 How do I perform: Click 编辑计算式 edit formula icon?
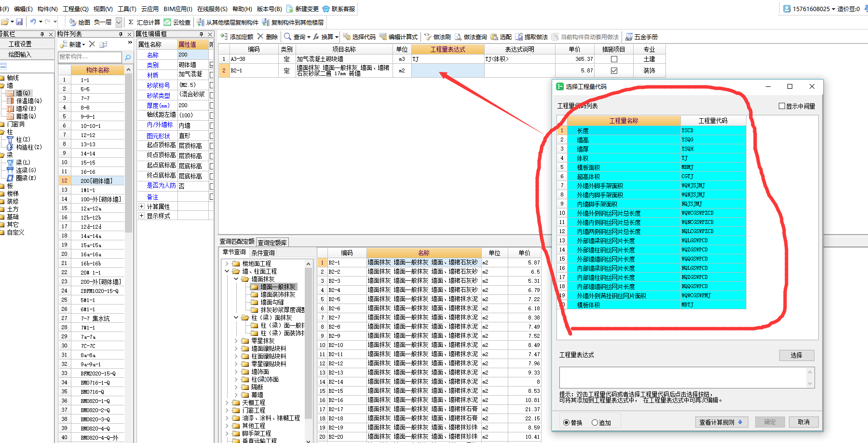(x=383, y=37)
